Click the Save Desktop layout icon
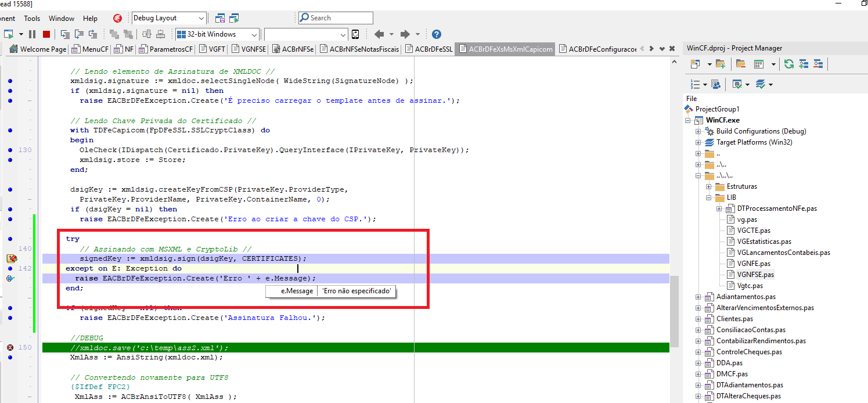This screenshot has width=868, height=403. [220, 18]
